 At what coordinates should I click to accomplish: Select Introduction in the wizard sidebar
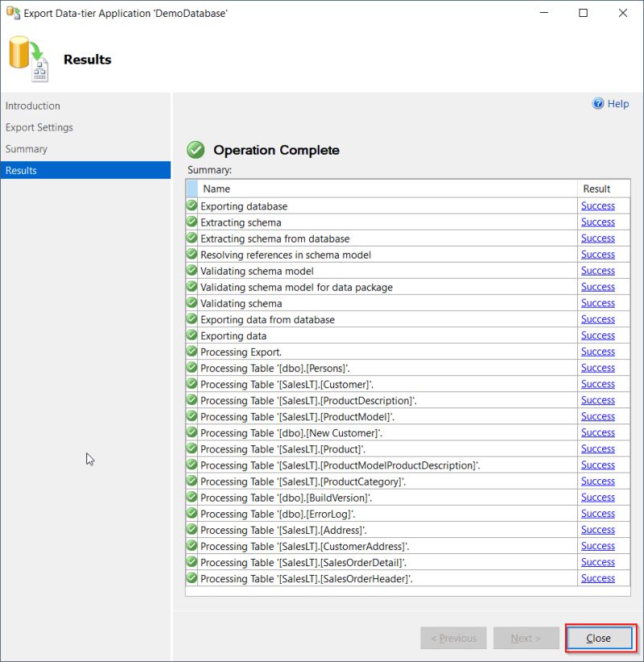pos(32,106)
